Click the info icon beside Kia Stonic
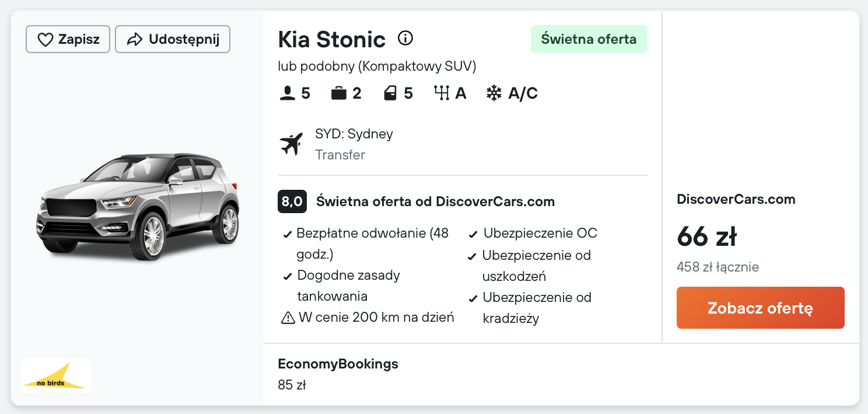 405,39
